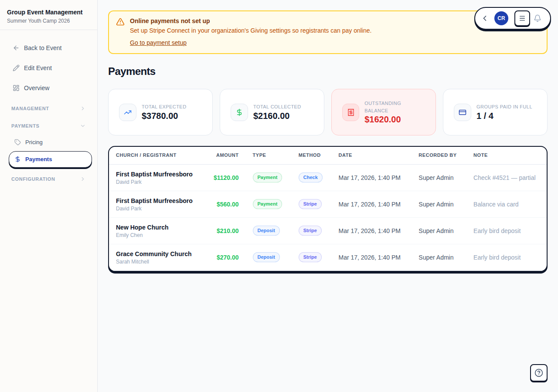The width and height of the screenshot is (558, 392).
Task: Open the help question mark icon
Action: (x=538, y=373)
